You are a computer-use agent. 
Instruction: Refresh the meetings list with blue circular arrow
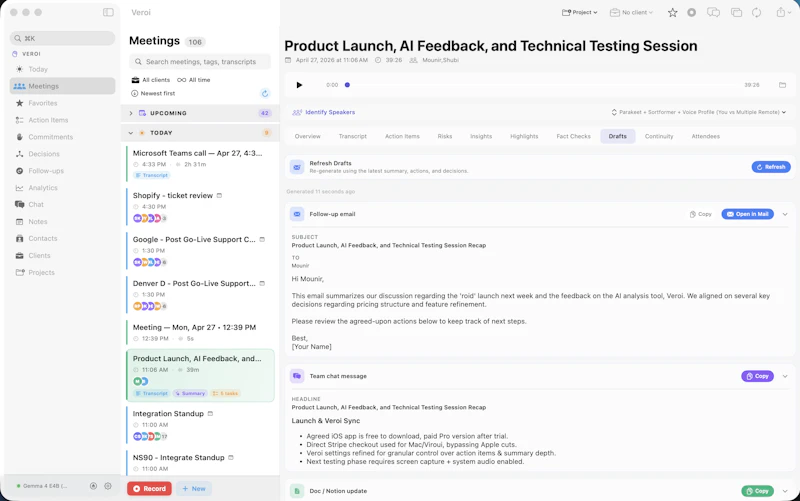click(264, 93)
